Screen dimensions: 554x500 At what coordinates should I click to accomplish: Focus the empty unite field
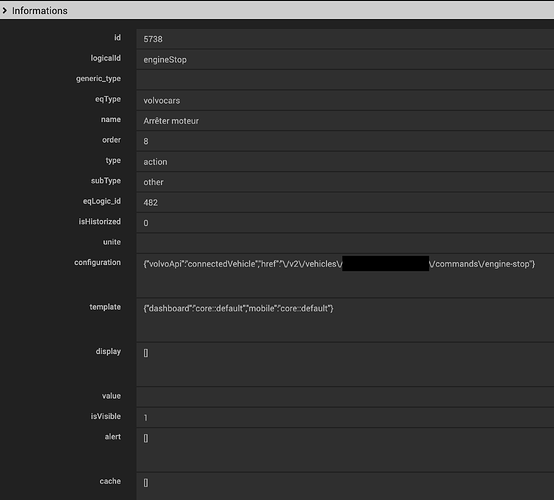(345, 243)
